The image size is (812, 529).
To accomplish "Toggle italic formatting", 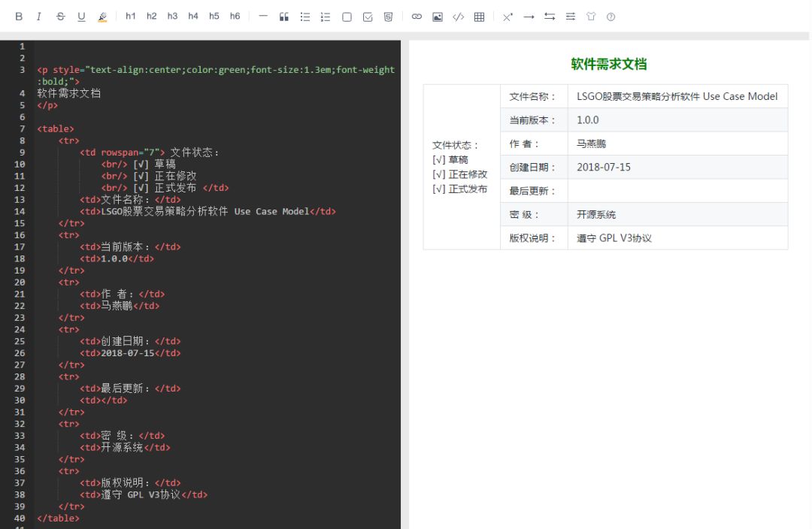I will [38, 16].
